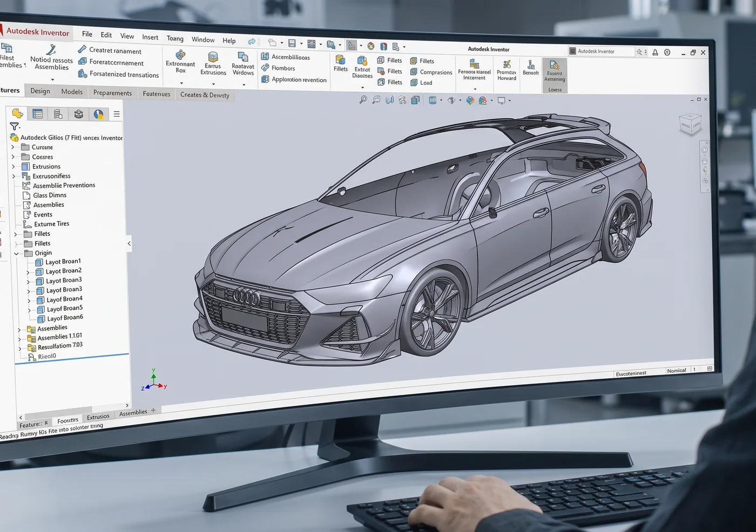The image size is (756, 532).
Task: Click the Extroot Diaomes tool icon
Action: point(362,60)
